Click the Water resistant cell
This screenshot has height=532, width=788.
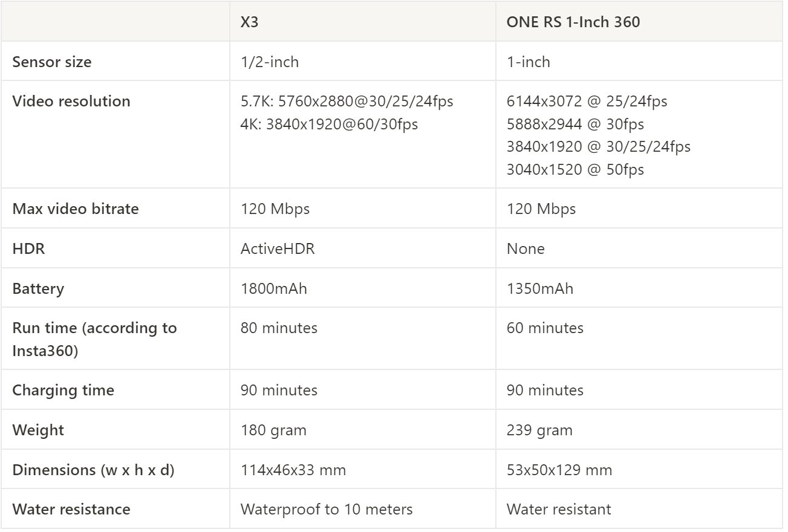(x=559, y=510)
